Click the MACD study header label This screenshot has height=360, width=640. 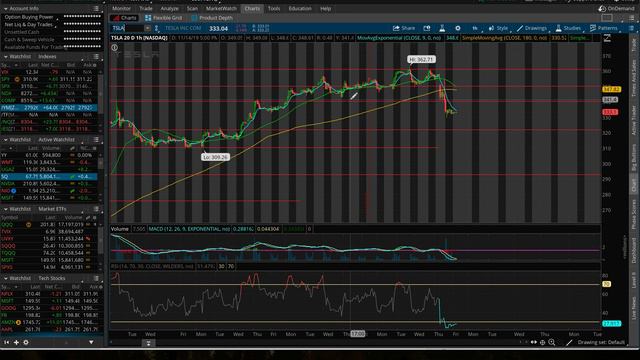tap(189, 229)
